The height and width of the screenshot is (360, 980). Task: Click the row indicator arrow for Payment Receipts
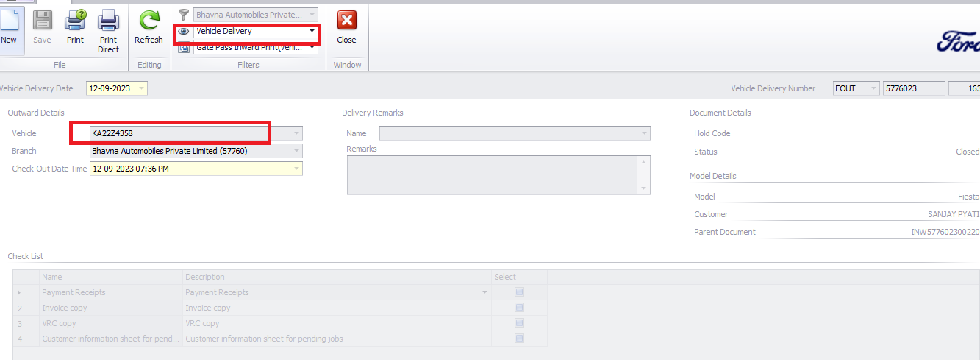(18, 292)
